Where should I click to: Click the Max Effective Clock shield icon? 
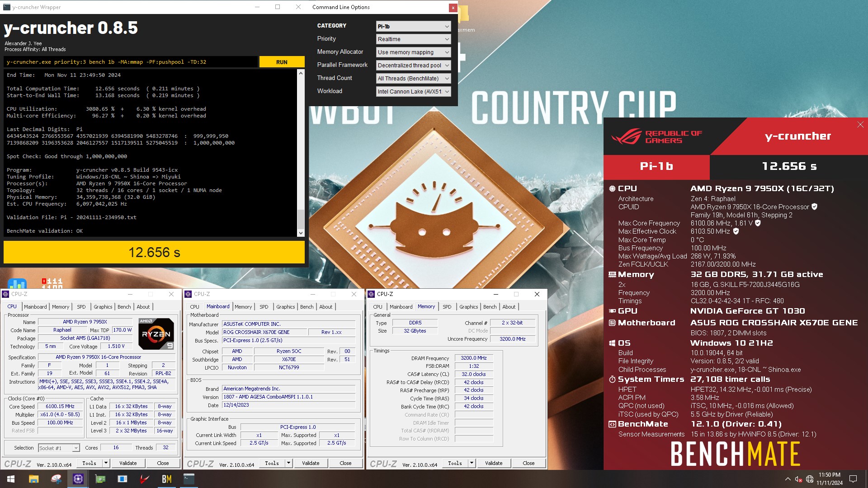(x=736, y=231)
